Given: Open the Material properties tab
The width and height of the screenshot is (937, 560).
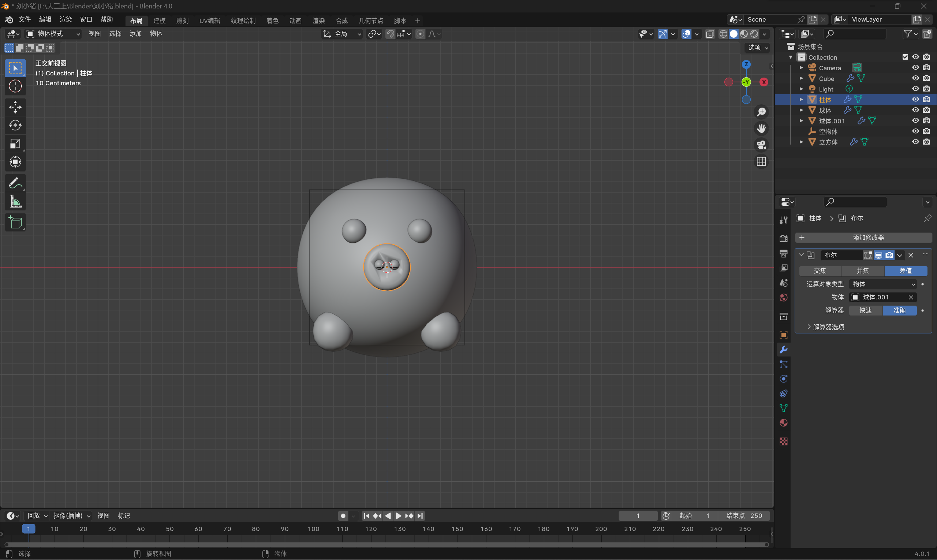Looking at the screenshot, I should 783,423.
